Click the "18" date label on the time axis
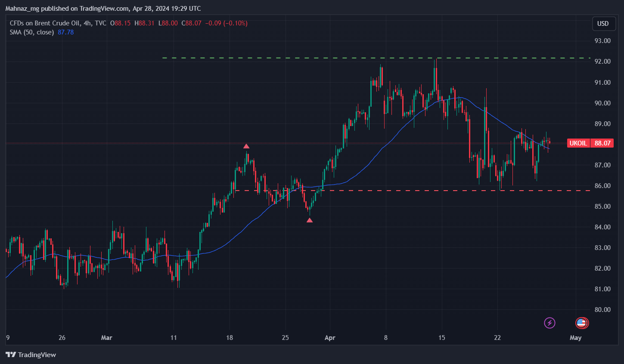Screen dimensions: 624x364 [x=230, y=338]
